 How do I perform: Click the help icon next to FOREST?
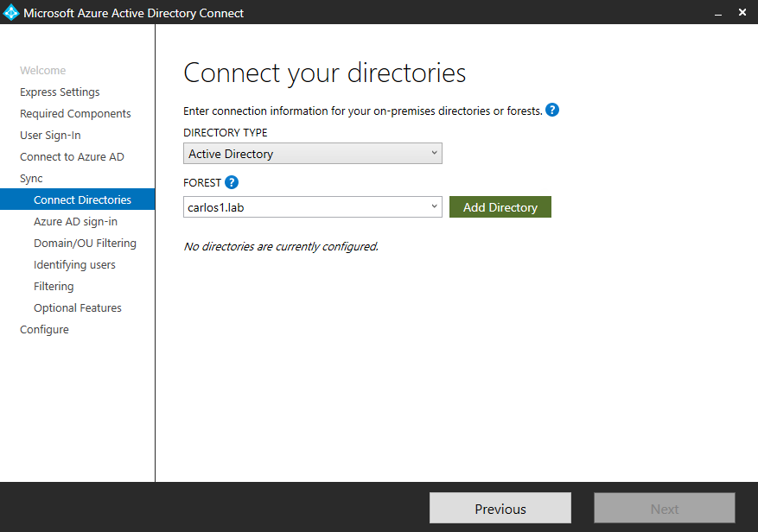pos(232,182)
